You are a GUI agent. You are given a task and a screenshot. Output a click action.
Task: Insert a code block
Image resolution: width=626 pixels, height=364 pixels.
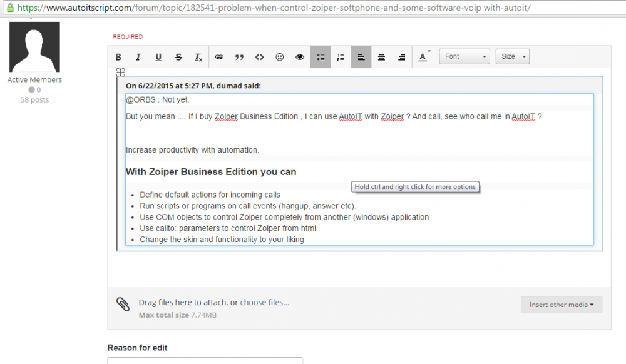pyautogui.click(x=260, y=57)
